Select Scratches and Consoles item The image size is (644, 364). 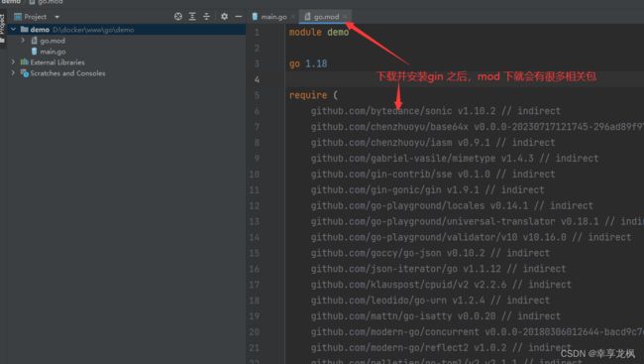point(67,73)
